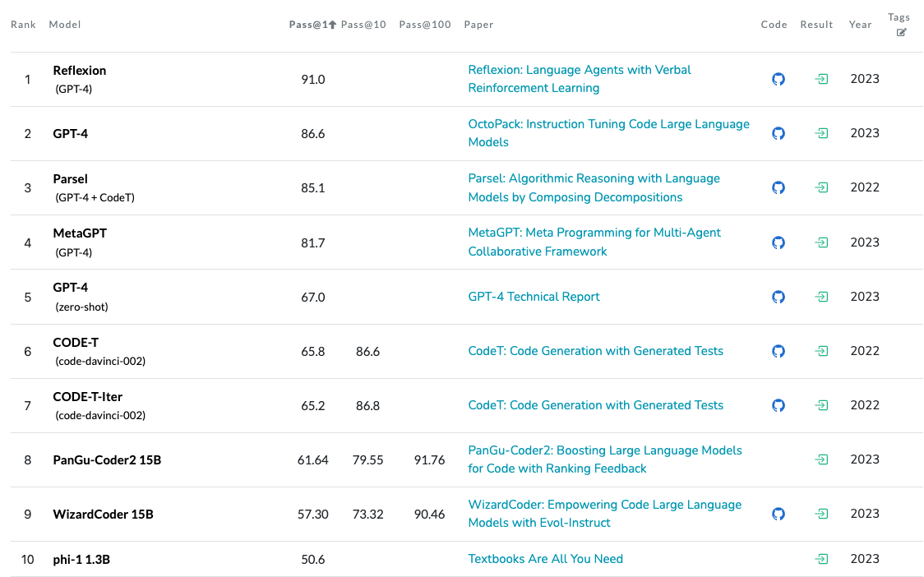Viewport: 924px width, 577px height.
Task: Click the 86.8 Pass@10 score
Action: tap(367, 405)
